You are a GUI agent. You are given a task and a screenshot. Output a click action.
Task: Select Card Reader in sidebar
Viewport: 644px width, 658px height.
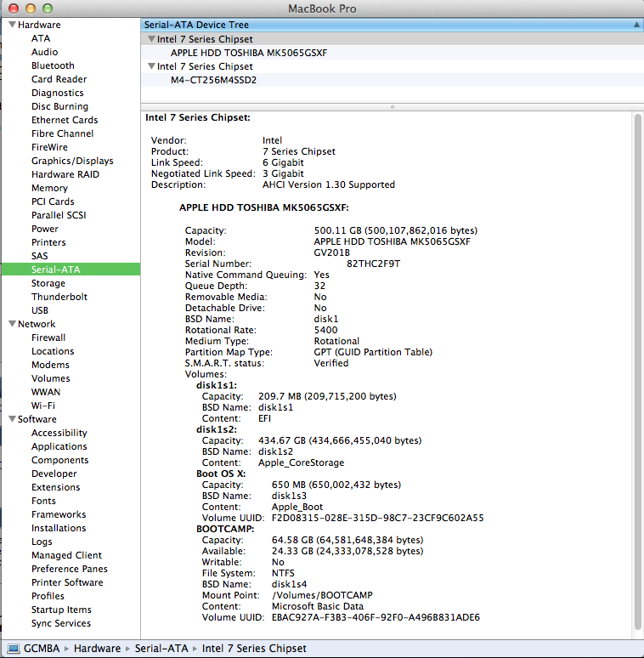[x=59, y=79]
